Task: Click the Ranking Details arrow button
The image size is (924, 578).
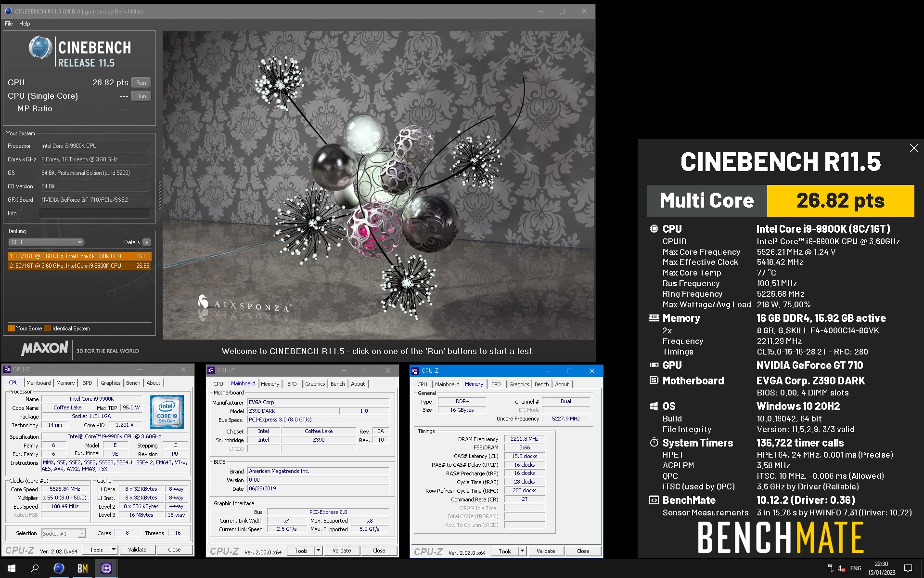Action: [147, 242]
